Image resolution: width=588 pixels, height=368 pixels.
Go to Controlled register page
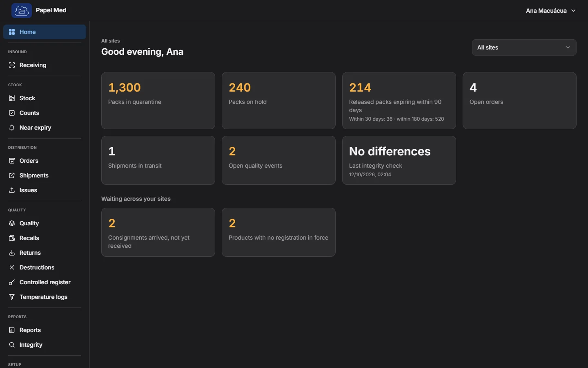click(x=45, y=282)
